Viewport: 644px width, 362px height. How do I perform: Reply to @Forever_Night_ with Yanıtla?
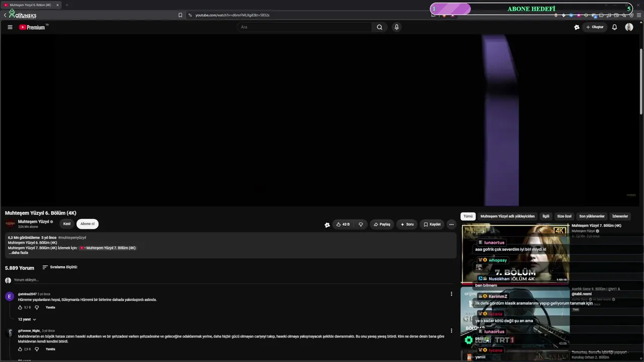point(50,349)
